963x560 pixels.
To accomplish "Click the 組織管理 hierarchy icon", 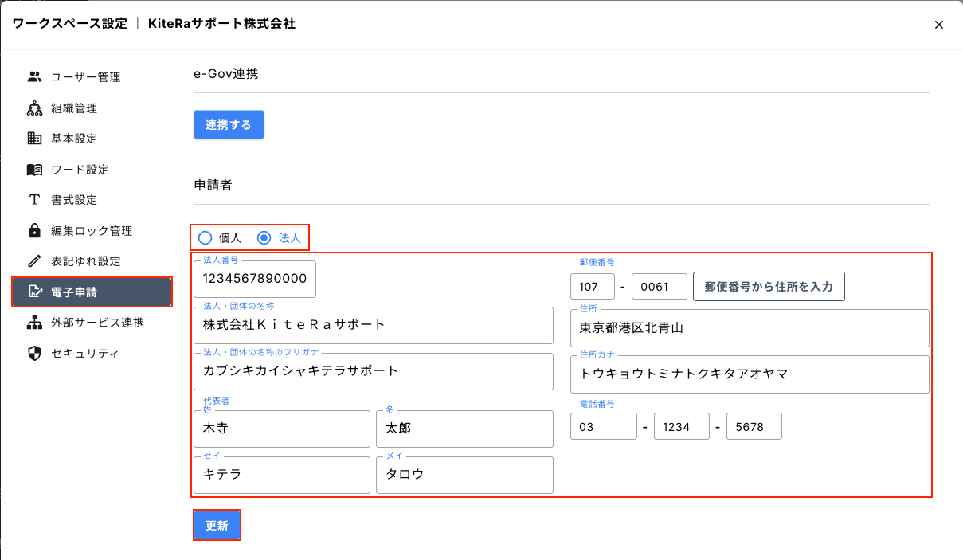I will point(34,108).
